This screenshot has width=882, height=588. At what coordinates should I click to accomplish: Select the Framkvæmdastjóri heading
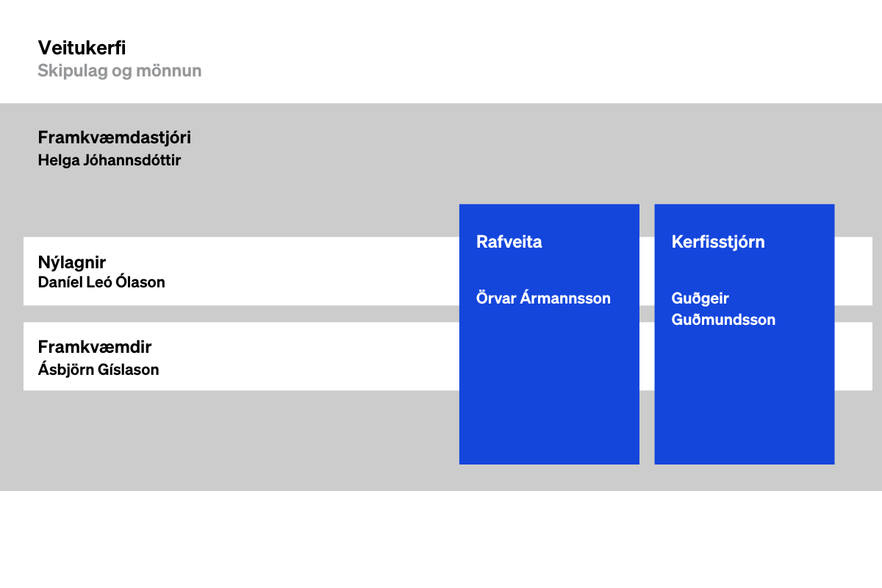tap(114, 137)
